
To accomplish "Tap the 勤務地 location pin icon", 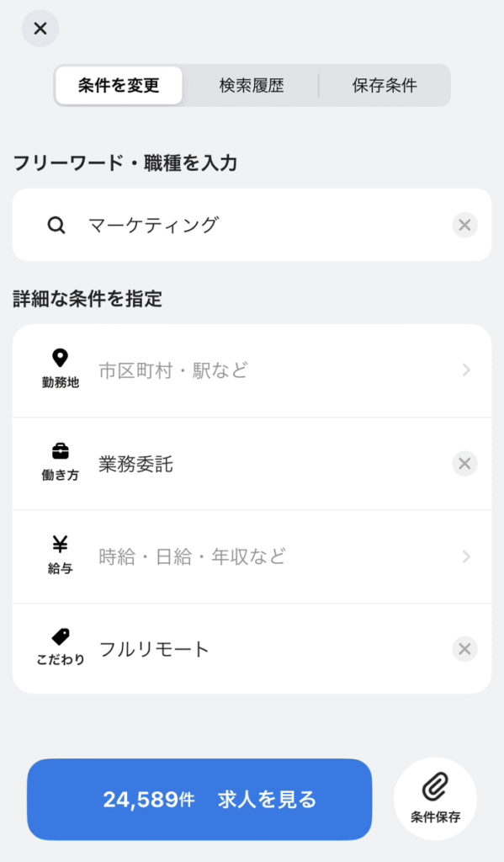I will [x=60, y=358].
